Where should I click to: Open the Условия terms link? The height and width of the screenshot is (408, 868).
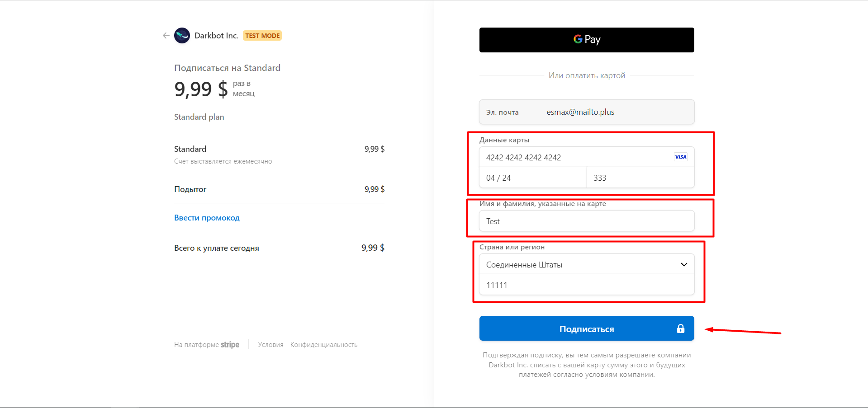270,344
